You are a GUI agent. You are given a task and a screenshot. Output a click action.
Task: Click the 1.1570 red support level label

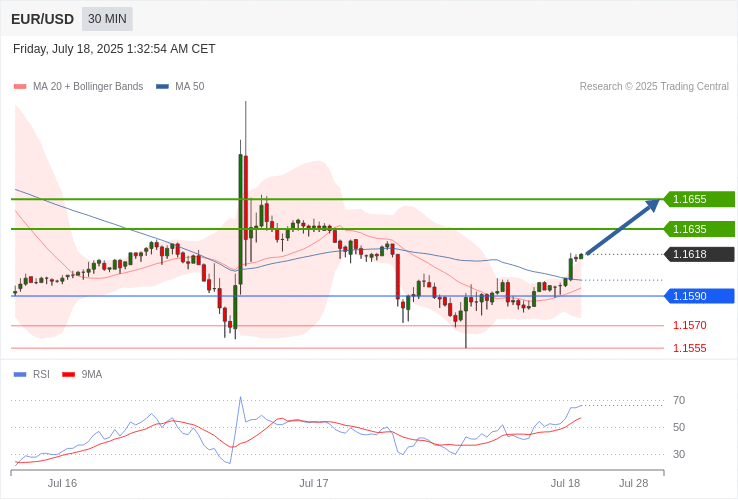[690, 325]
